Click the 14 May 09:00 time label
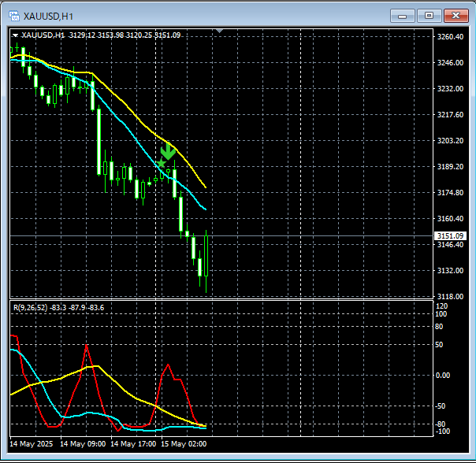Image resolution: width=476 pixels, height=463 pixels. point(83,444)
